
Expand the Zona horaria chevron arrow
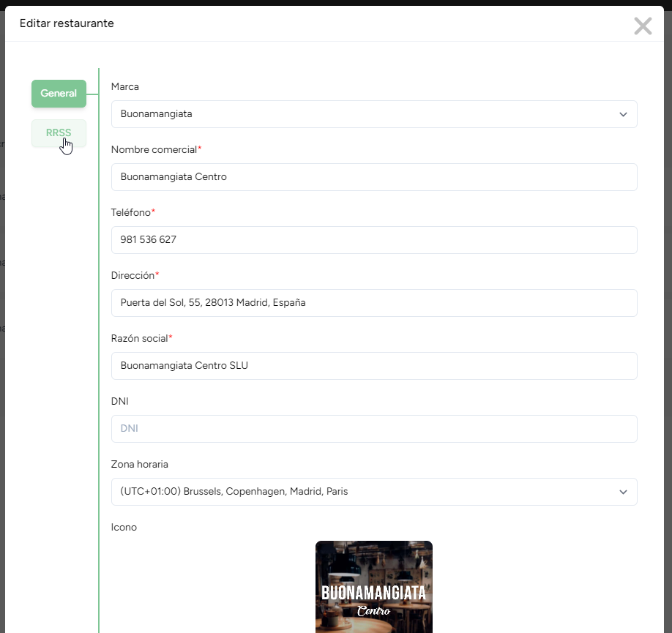[623, 492]
